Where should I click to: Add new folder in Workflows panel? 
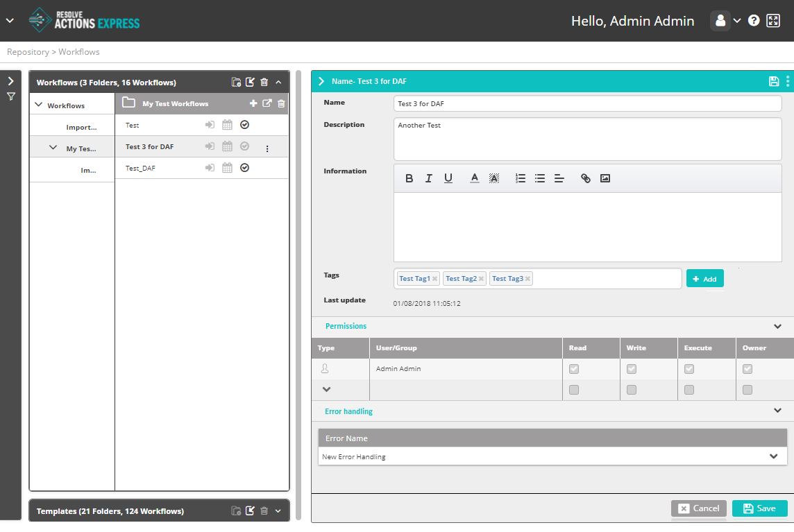(236, 82)
